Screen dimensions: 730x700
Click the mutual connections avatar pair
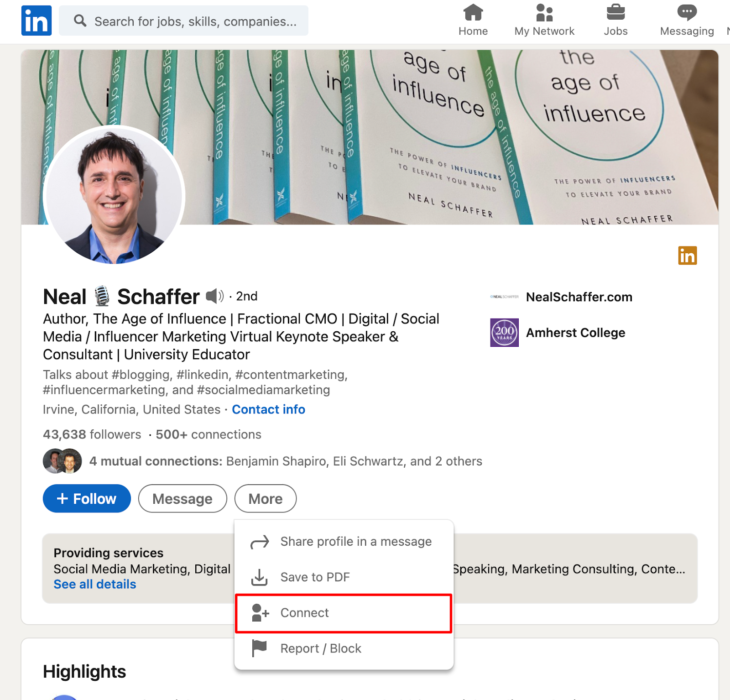pos(63,461)
